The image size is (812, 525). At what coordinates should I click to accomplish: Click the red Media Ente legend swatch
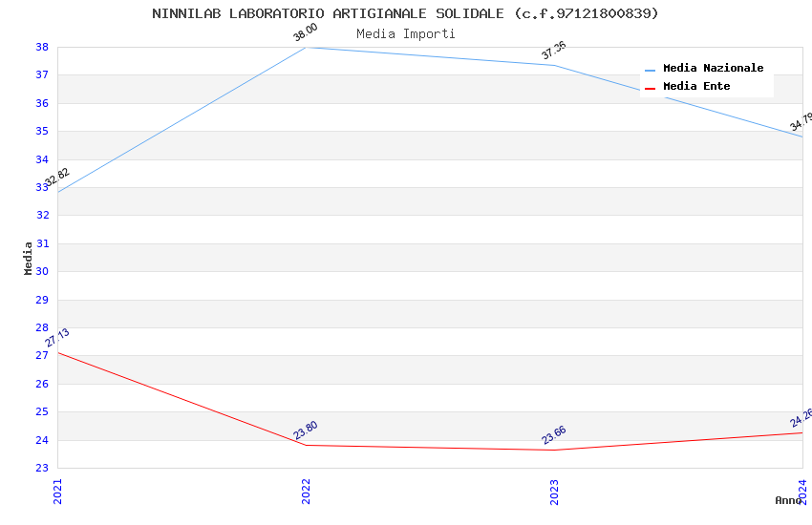pos(650,89)
